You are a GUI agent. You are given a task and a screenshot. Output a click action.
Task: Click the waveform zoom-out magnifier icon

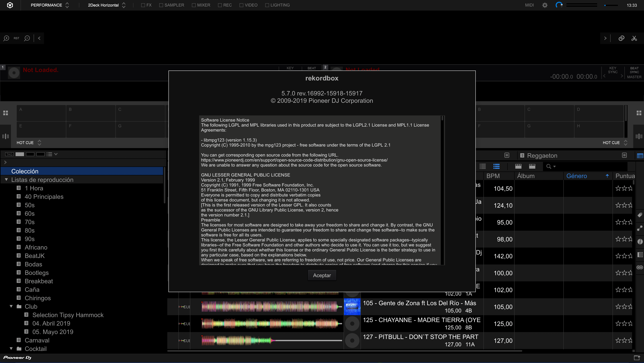click(27, 38)
